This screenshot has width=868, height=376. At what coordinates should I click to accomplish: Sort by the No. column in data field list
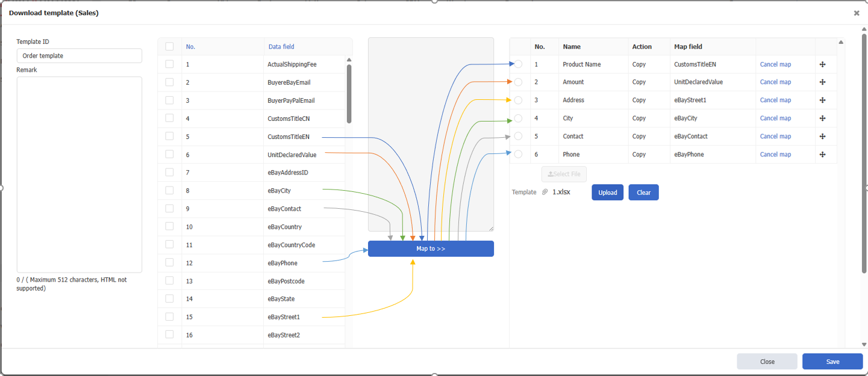click(x=190, y=46)
